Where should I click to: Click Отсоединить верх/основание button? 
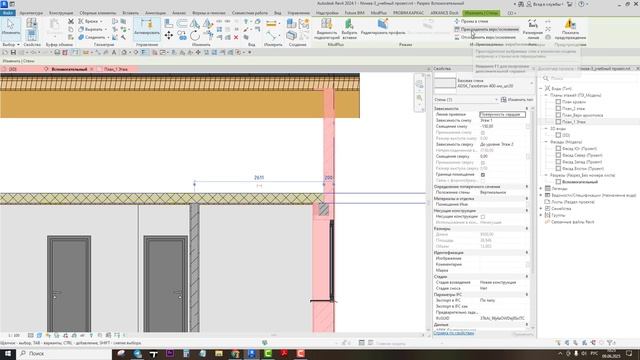tap(484, 37)
